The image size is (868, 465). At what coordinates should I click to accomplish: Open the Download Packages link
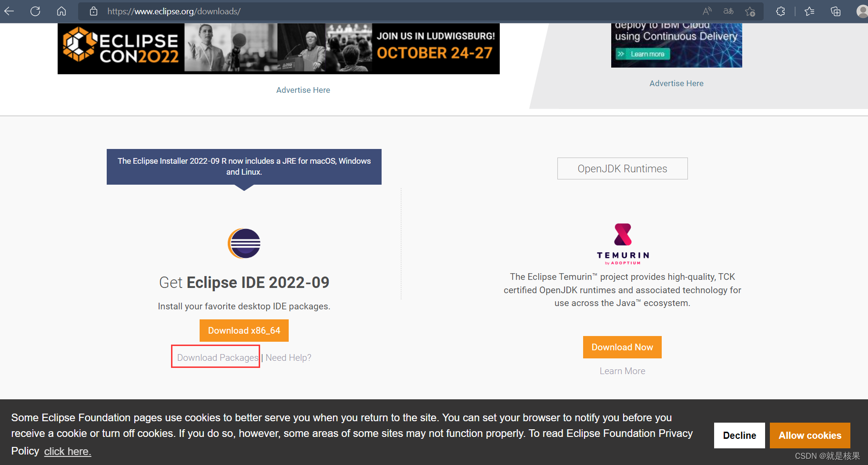[x=218, y=357]
